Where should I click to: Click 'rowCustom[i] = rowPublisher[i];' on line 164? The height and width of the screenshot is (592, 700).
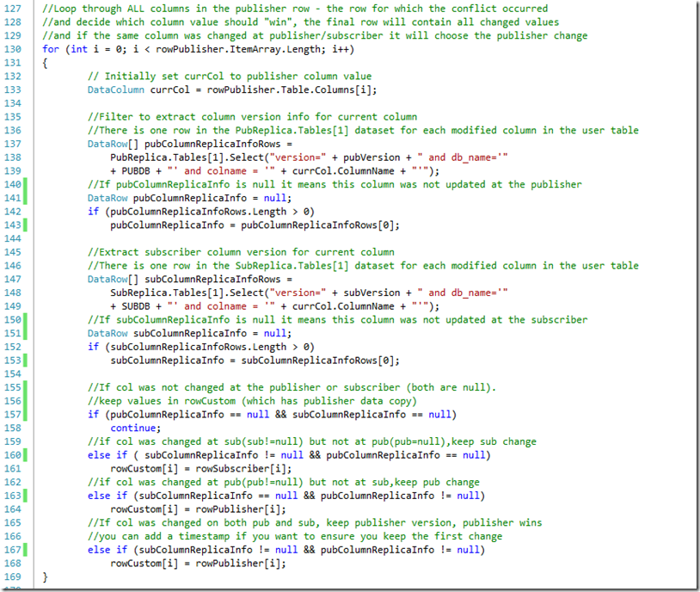(198, 509)
